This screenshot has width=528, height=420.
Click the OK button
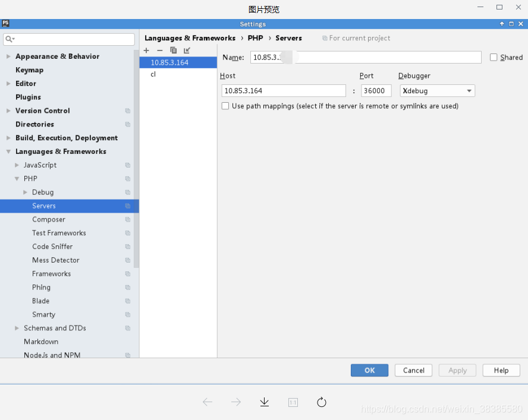pyautogui.click(x=369, y=370)
